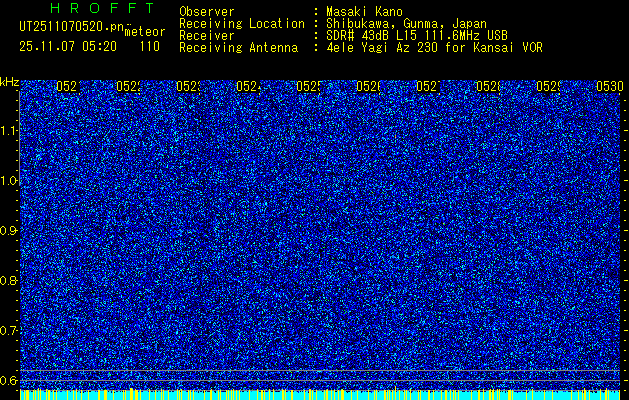Click the 1.1 kHz axis label
The image size is (629, 400).
[10, 131]
